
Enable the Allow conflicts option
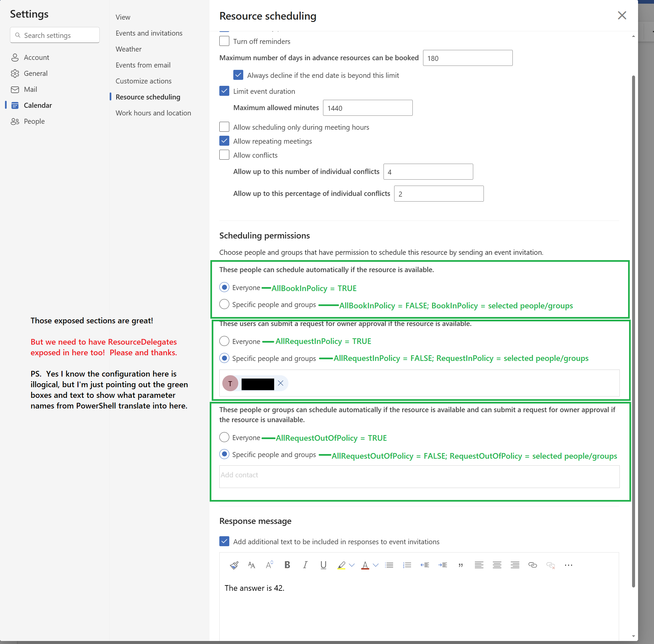pyautogui.click(x=224, y=155)
